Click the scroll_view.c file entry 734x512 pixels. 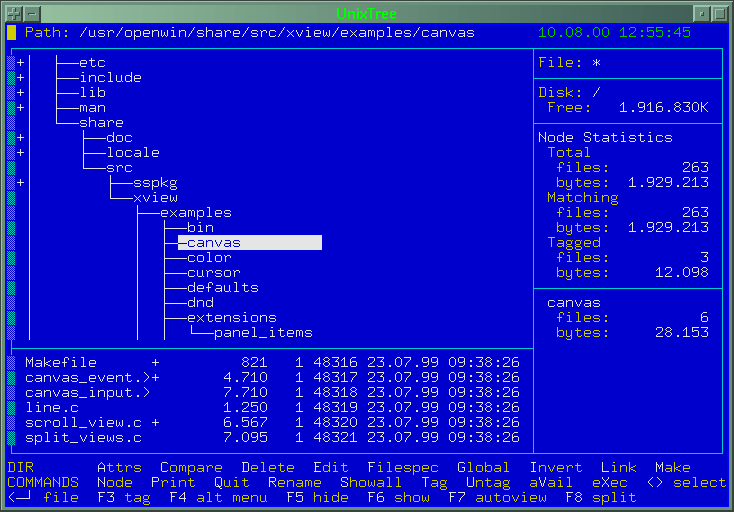pos(272,422)
